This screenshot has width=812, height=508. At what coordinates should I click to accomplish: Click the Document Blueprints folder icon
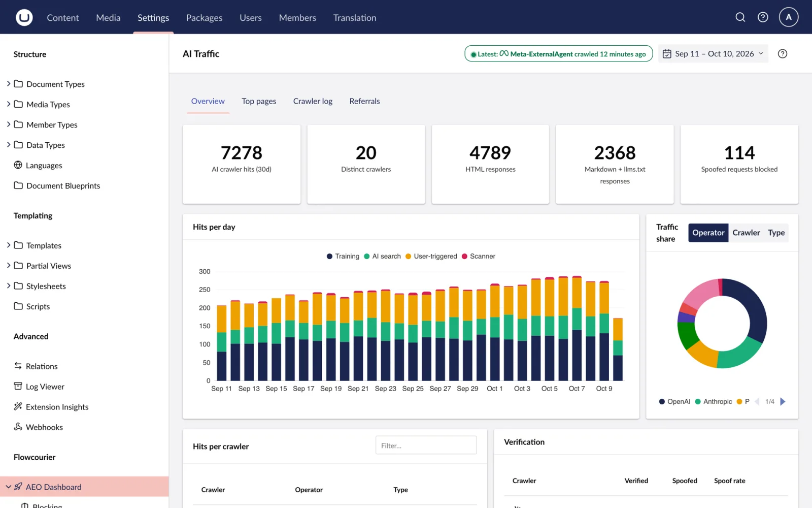pyautogui.click(x=18, y=185)
